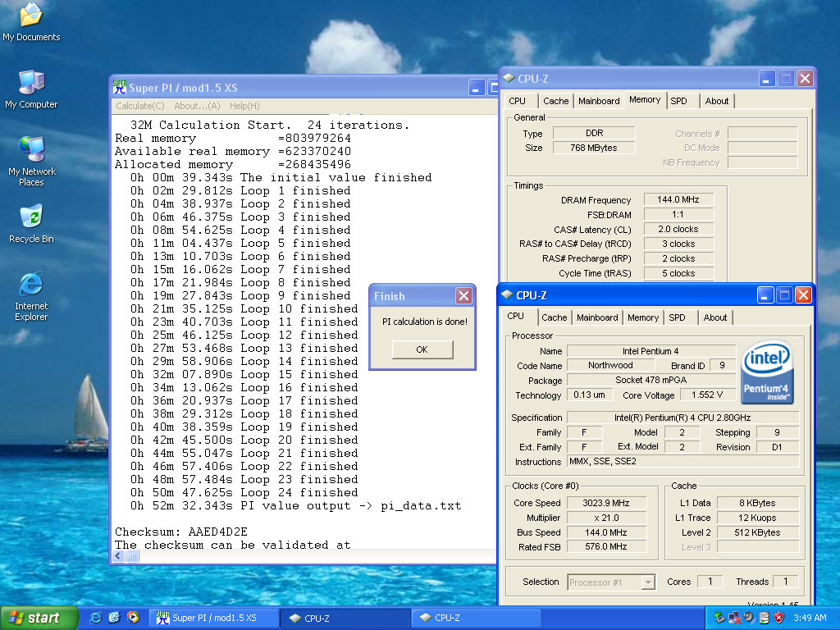840x630 pixels.
Task: Open the Help(H) menu in Super PI
Action: tap(244, 106)
